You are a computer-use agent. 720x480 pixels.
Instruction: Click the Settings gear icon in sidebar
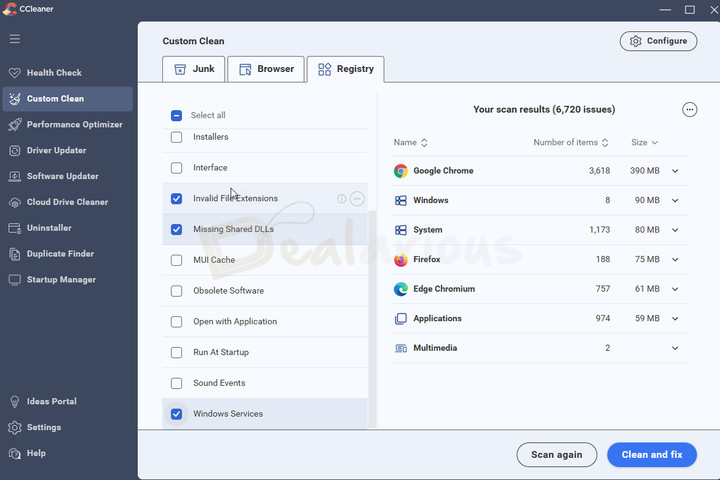[x=15, y=427]
